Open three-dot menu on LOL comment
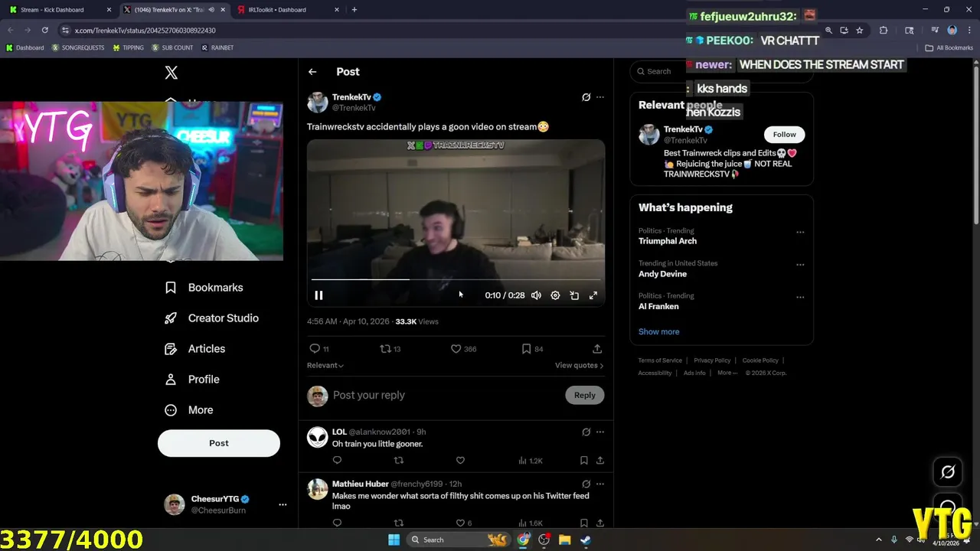Viewport: 980px width, 551px height. [600, 432]
